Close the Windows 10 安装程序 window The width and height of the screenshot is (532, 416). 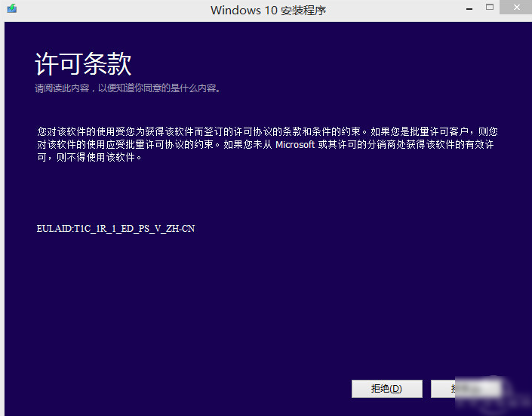pyautogui.click(x=516, y=7)
